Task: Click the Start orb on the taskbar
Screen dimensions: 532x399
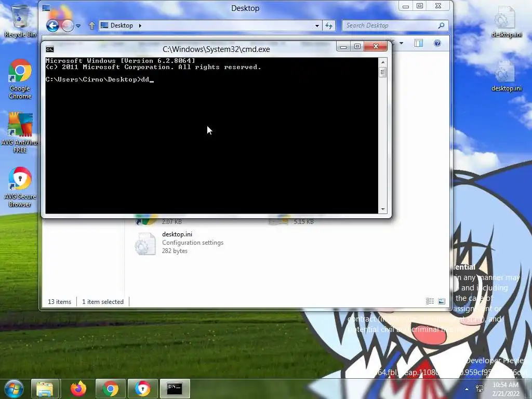Action: [x=13, y=389]
